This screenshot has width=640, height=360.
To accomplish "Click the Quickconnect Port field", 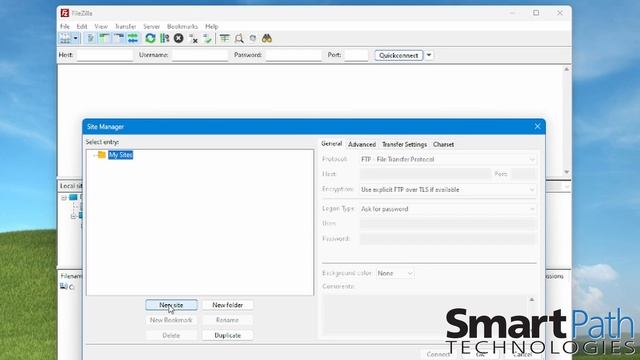I will (356, 55).
